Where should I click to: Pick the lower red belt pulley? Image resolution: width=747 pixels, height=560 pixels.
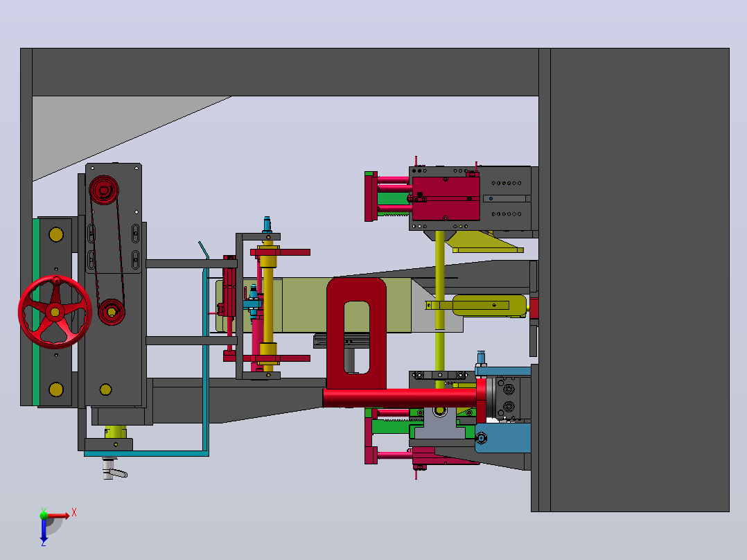(x=112, y=312)
